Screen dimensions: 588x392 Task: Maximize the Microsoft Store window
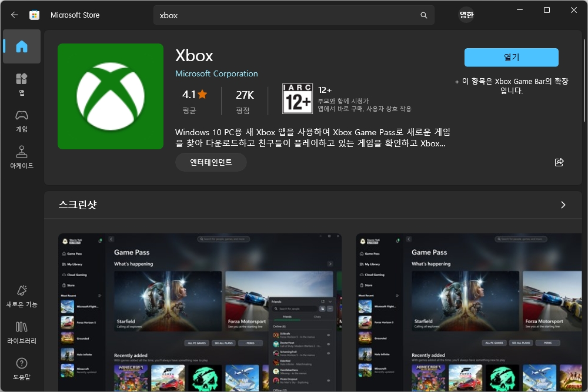coord(547,10)
